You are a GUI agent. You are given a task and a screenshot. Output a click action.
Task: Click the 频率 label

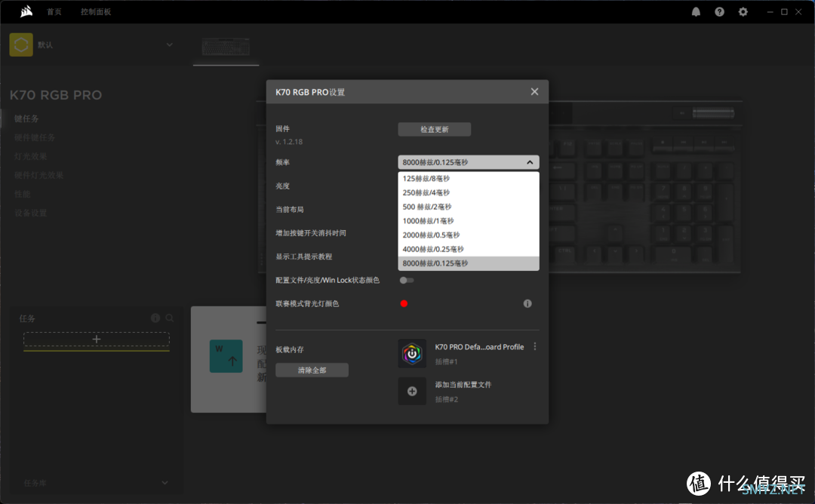(282, 162)
